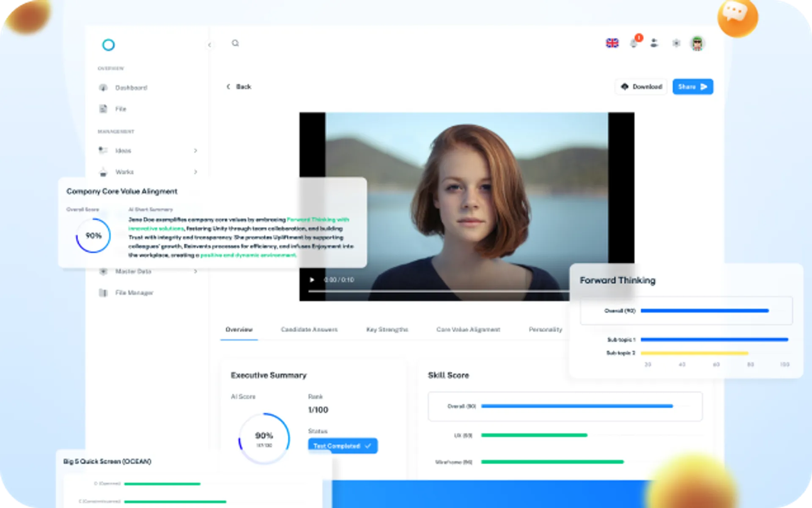The height and width of the screenshot is (508, 812).
Task: Go to Dashboard in the sidebar
Action: pos(131,88)
